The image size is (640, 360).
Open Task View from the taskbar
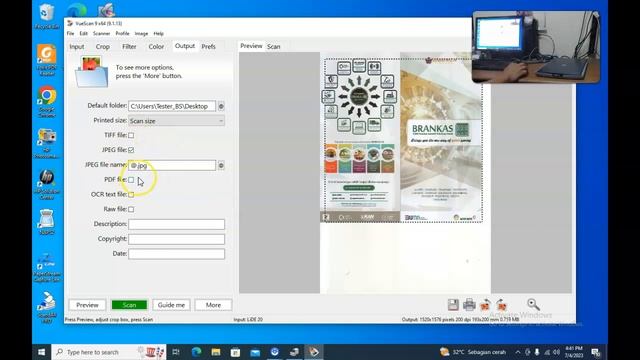point(176,352)
